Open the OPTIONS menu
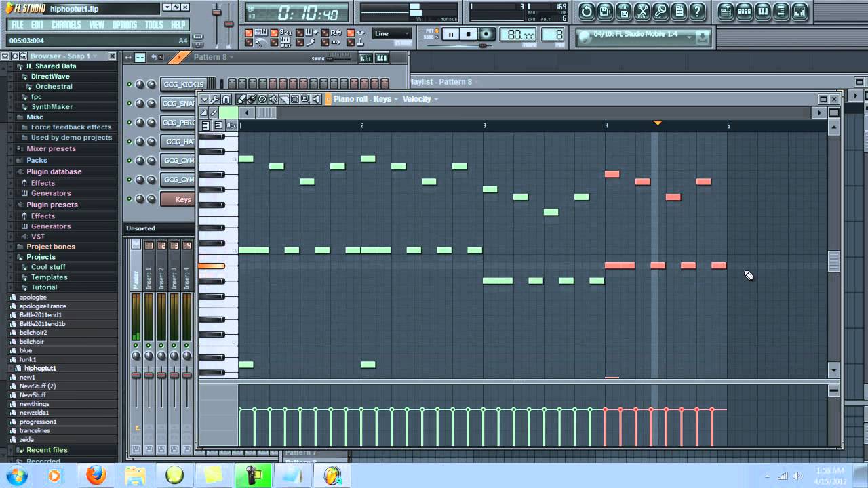This screenshot has width=868, height=488. tap(124, 25)
